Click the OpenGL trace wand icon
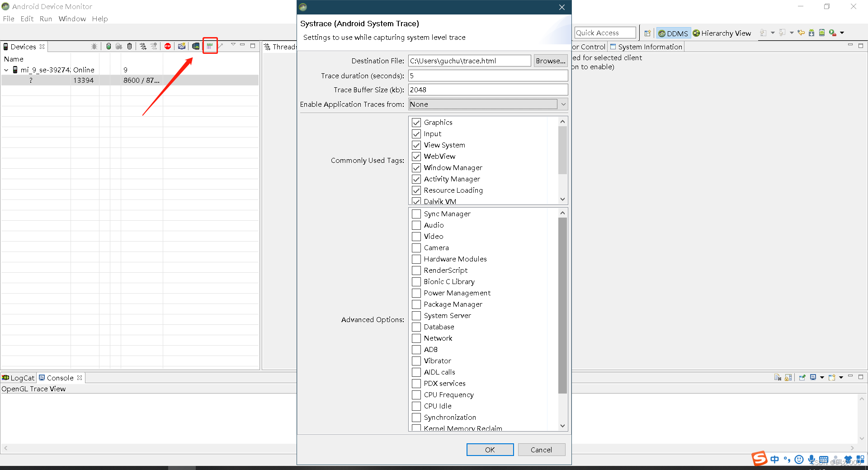This screenshot has height=470, width=868. pos(221,46)
